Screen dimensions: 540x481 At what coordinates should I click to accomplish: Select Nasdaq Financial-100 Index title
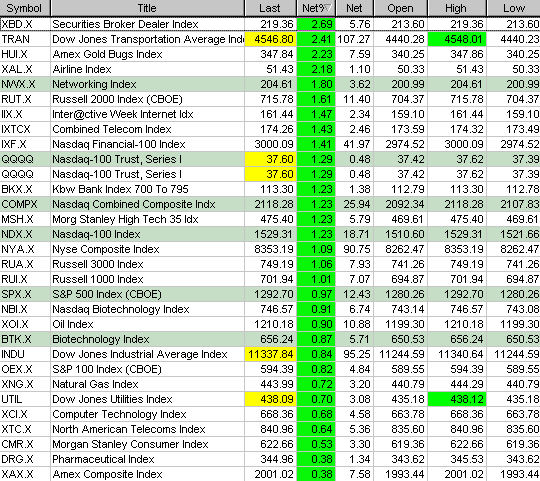pos(119,144)
